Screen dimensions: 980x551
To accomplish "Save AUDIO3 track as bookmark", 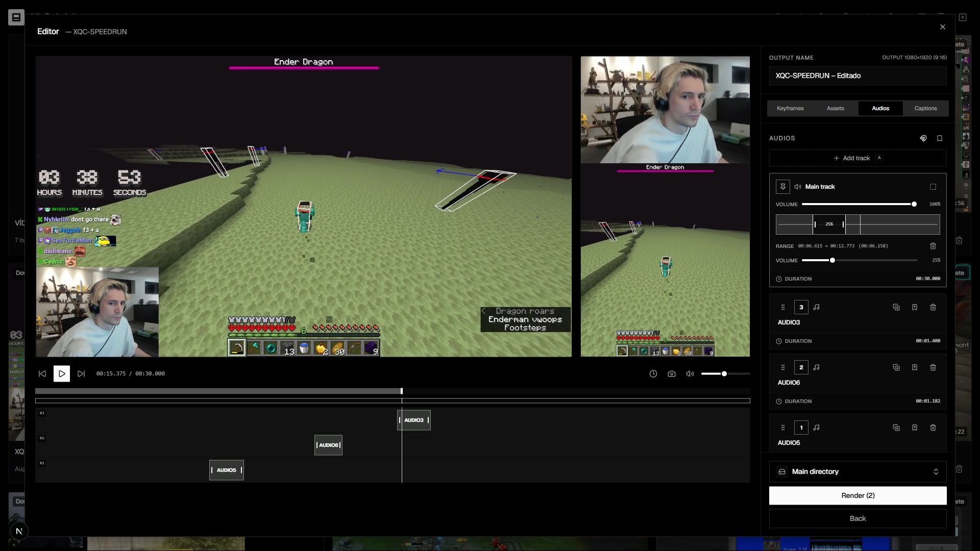I will (x=915, y=307).
